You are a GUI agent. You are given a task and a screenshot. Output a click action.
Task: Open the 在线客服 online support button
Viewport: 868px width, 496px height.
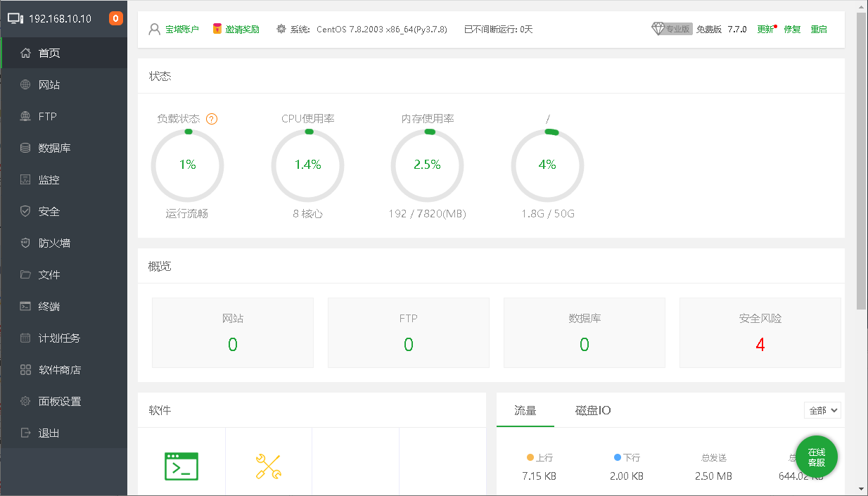pos(816,457)
